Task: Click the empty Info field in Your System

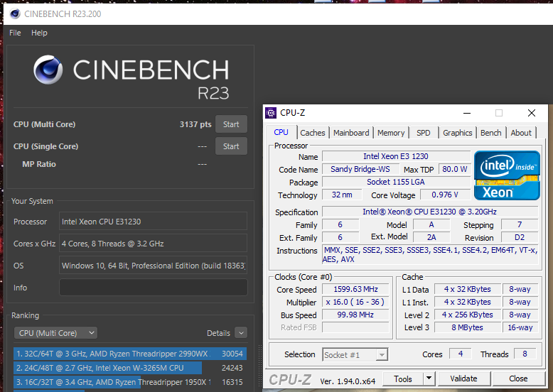Action: point(153,288)
